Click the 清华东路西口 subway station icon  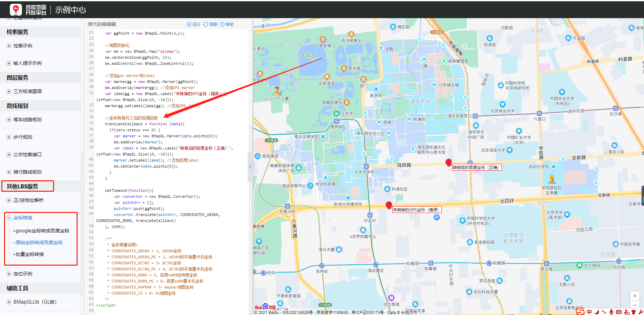point(475,116)
